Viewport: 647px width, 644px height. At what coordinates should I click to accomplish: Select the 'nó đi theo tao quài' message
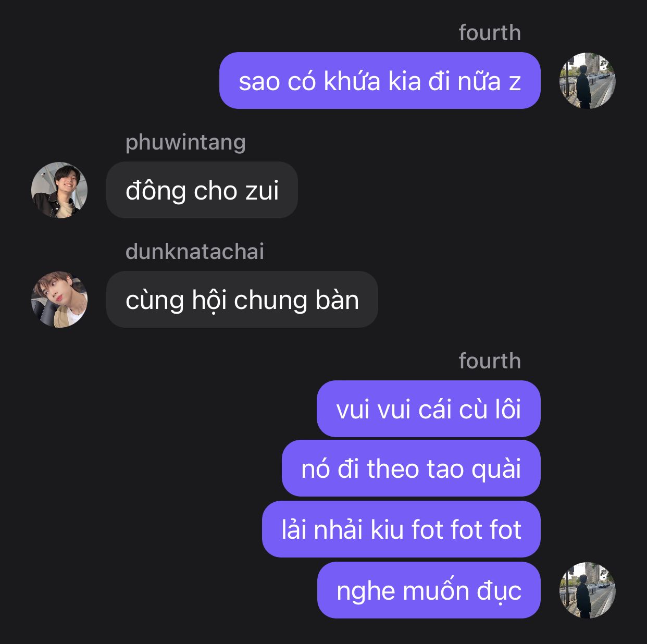[x=411, y=468]
